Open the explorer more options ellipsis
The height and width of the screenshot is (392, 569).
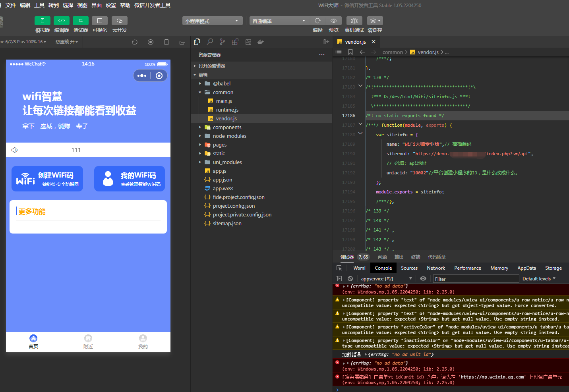click(322, 55)
